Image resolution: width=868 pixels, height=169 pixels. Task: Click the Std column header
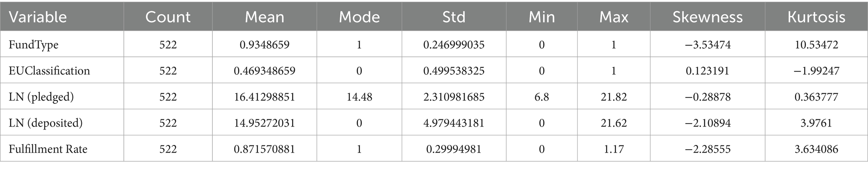pyautogui.click(x=454, y=17)
